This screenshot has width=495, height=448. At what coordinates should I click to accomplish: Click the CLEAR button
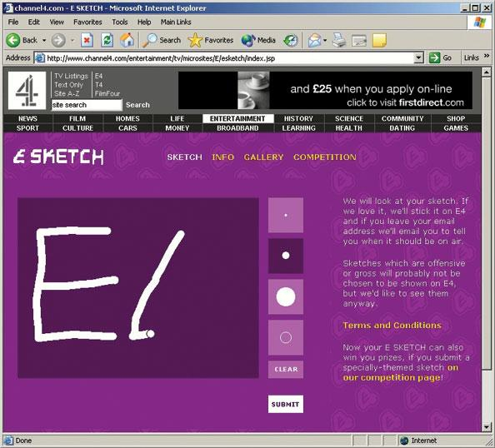(286, 370)
